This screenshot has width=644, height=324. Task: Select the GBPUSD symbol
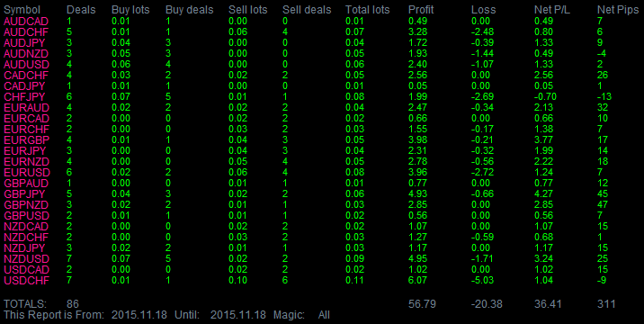[26, 215]
